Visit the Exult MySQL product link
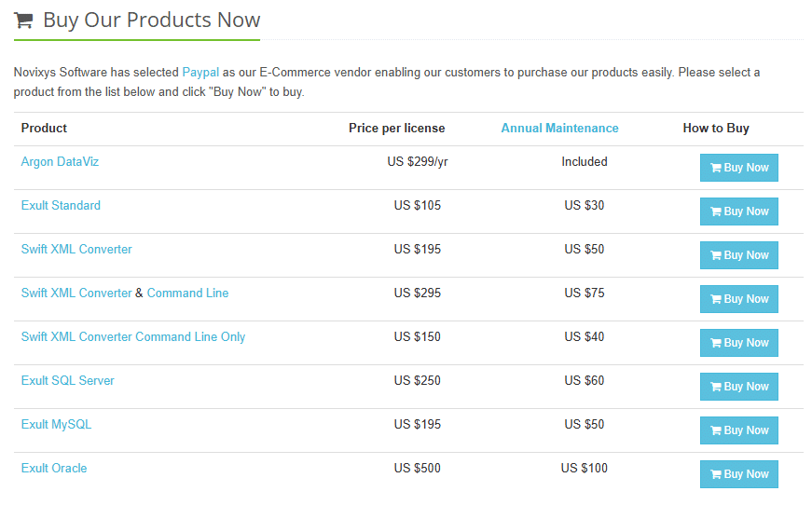The image size is (812, 505). [56, 424]
